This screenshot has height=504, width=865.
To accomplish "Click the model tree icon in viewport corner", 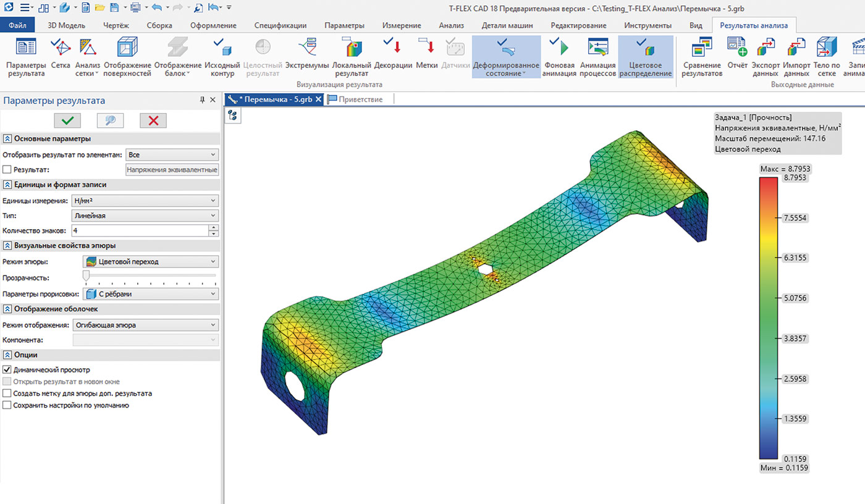I will point(232,114).
